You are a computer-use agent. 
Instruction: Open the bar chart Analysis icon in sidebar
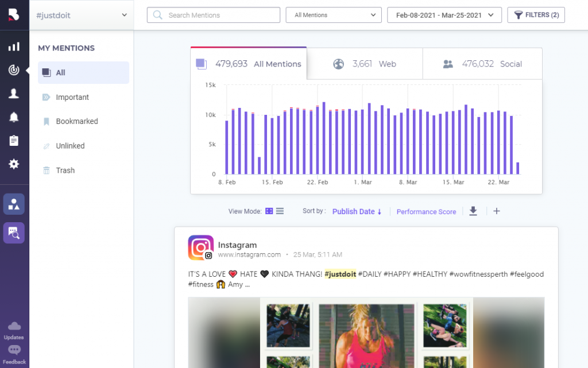(14, 47)
